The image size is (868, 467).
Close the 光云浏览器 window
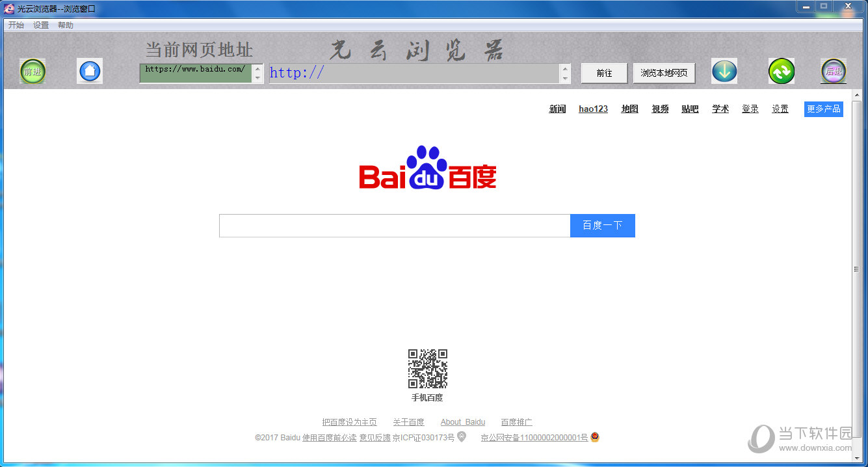click(848, 6)
